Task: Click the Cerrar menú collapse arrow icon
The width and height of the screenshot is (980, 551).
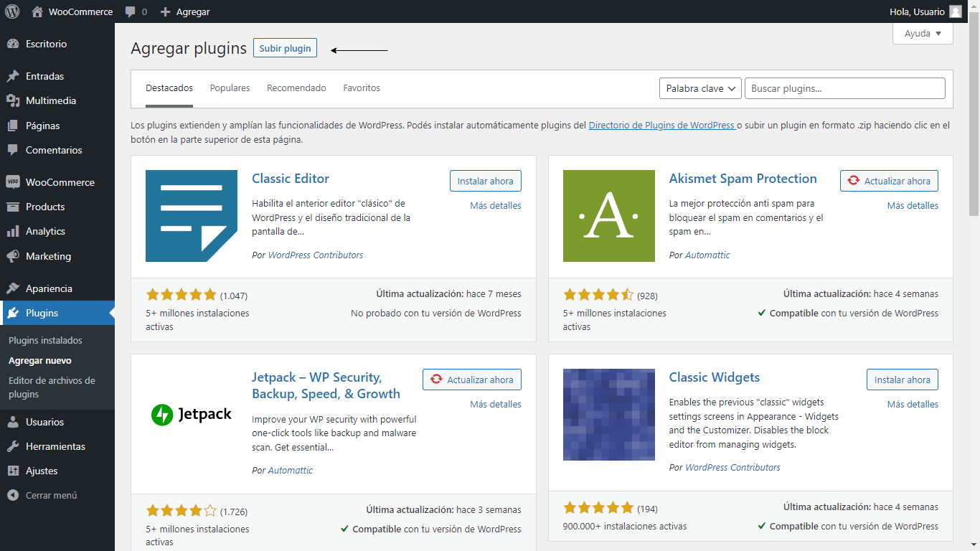Action: point(13,495)
